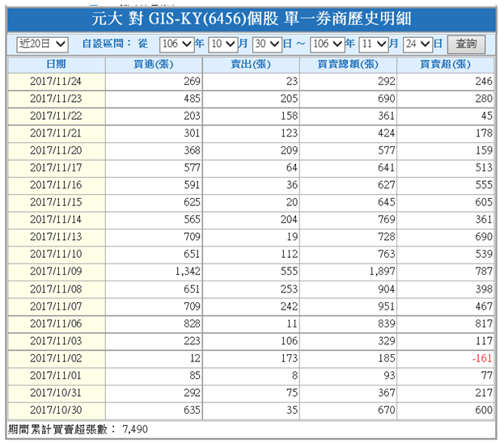The height and width of the screenshot is (447, 504).
Task: Select the date cell 2017/11/16
Action: click(x=57, y=185)
